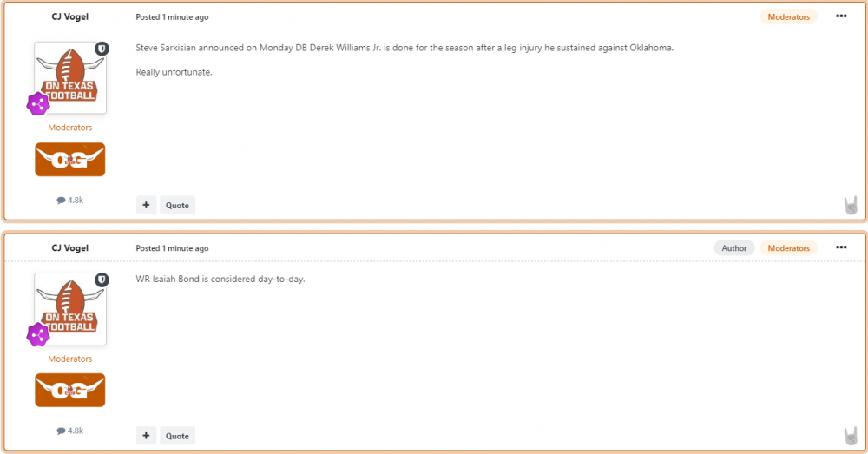Click purple rank badge on first avatar

37,104
